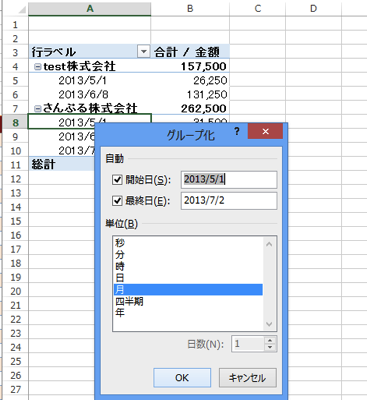Confirm grouping with OK button
This screenshot has height=400, width=367.
click(182, 378)
